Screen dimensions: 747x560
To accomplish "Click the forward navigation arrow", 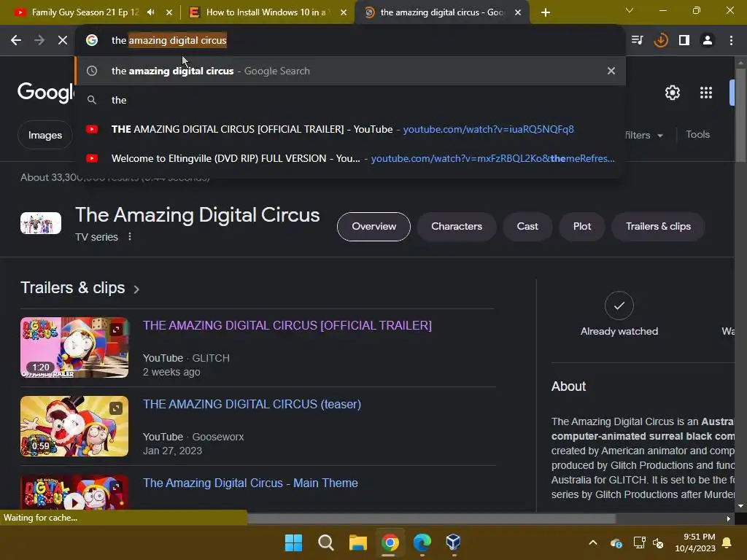I will coord(39,41).
